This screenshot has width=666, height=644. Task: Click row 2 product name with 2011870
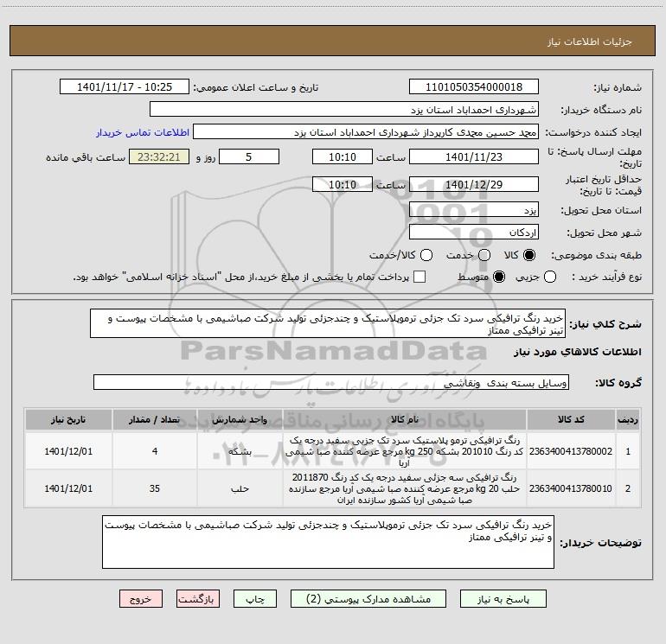[405, 488]
